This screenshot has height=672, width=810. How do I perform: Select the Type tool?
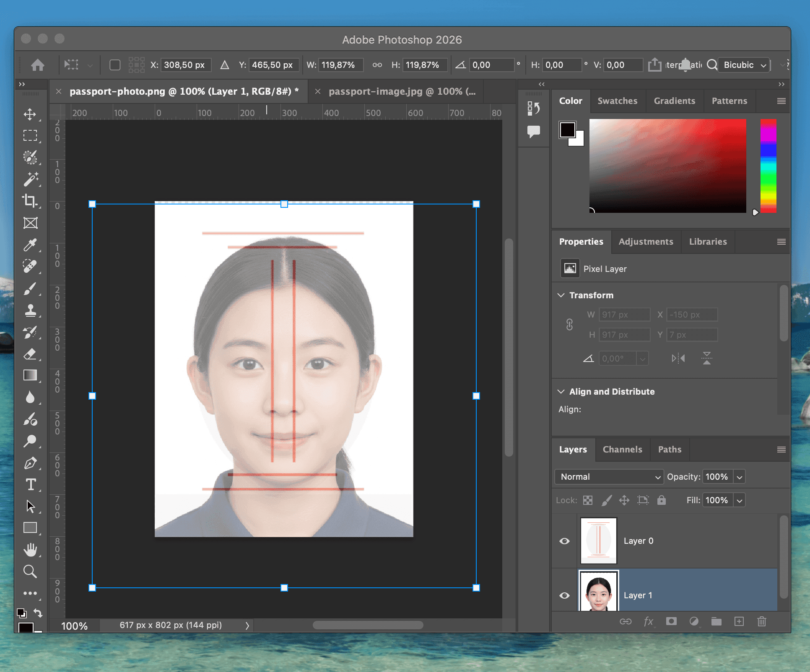pos(31,485)
